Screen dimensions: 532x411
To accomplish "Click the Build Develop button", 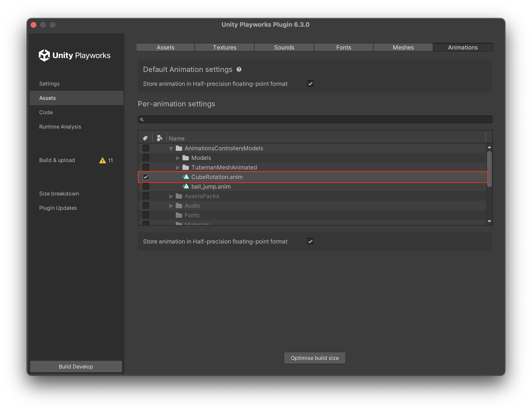I will pos(76,367).
